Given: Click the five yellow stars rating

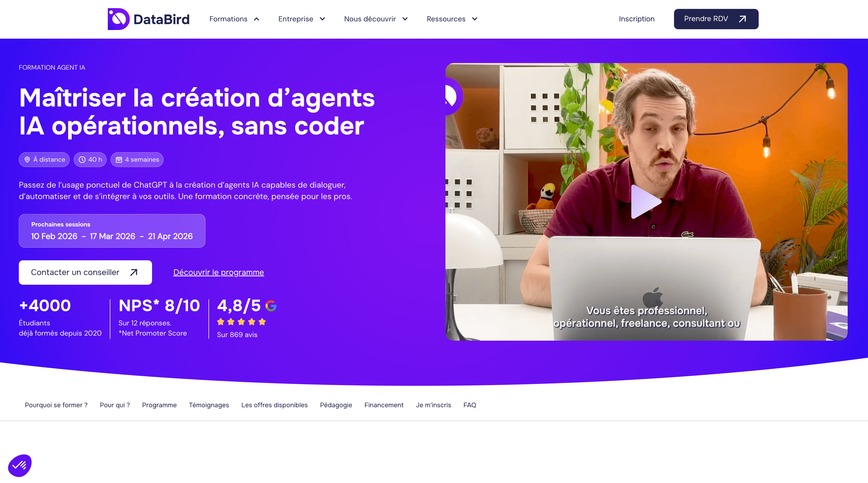Looking at the screenshot, I should [241, 322].
